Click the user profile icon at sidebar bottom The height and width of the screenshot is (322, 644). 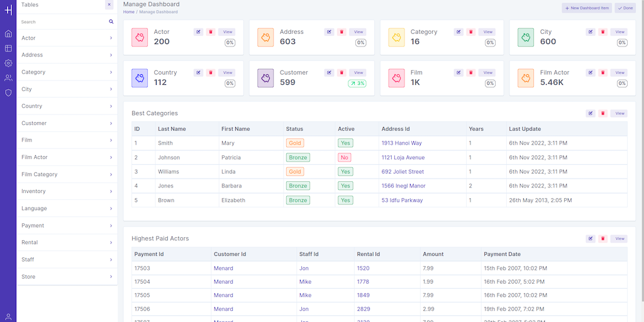[x=8, y=316]
